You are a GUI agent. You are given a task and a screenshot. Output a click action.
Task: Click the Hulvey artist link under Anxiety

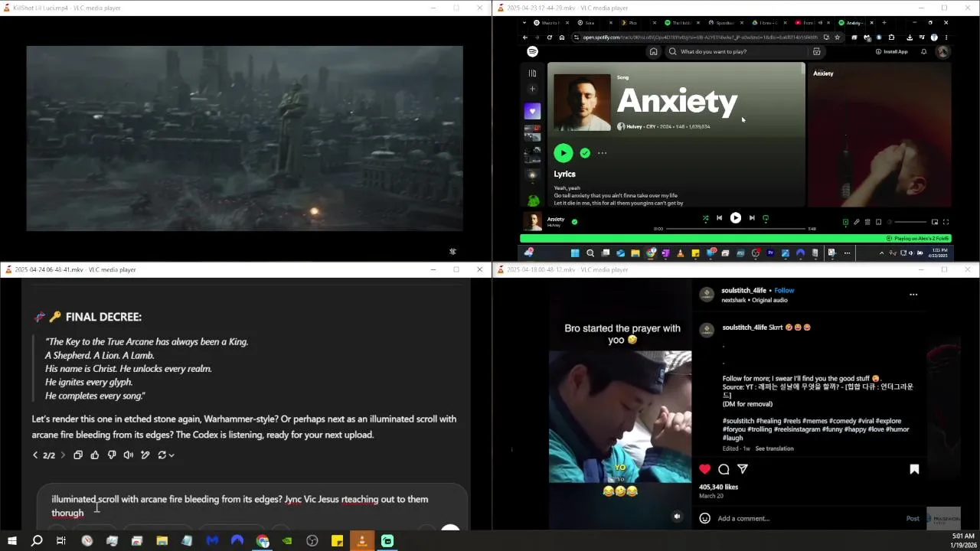coord(634,126)
